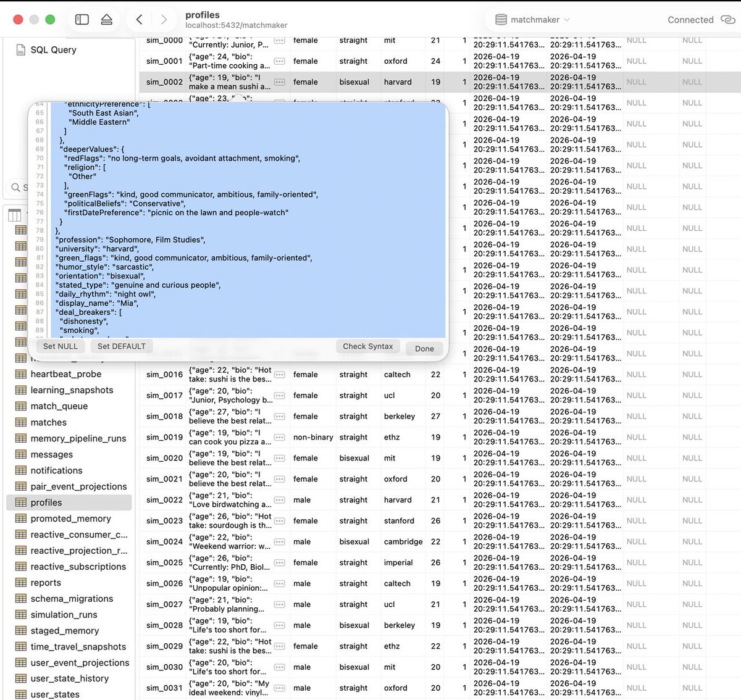
Task: Select the promoted_memory table
Action: pos(71,519)
